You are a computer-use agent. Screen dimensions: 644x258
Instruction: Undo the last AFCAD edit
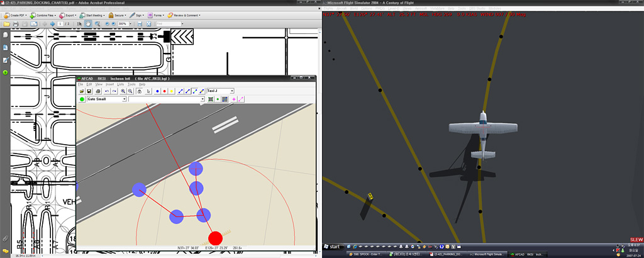pos(107,91)
